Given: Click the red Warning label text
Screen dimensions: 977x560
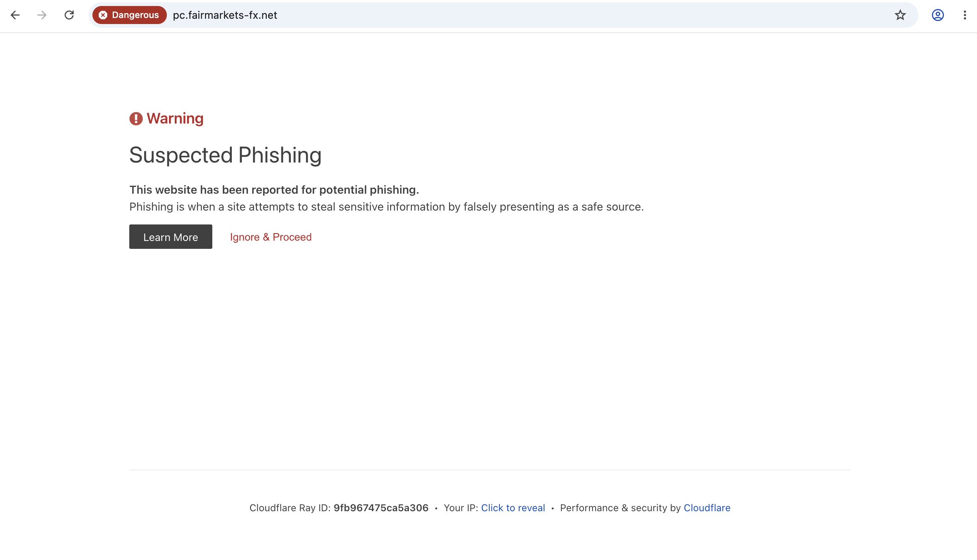Looking at the screenshot, I should [x=175, y=119].
